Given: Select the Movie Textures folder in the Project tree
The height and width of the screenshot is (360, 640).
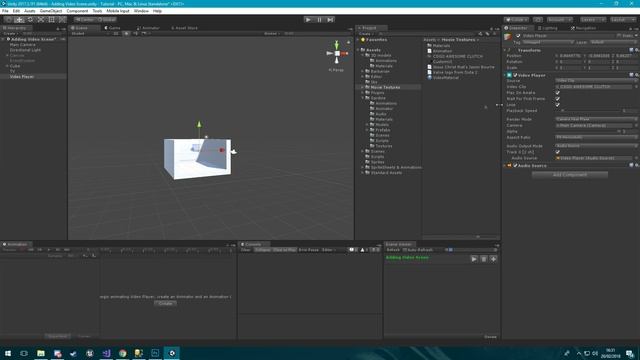Looking at the screenshot, I should coord(385,87).
